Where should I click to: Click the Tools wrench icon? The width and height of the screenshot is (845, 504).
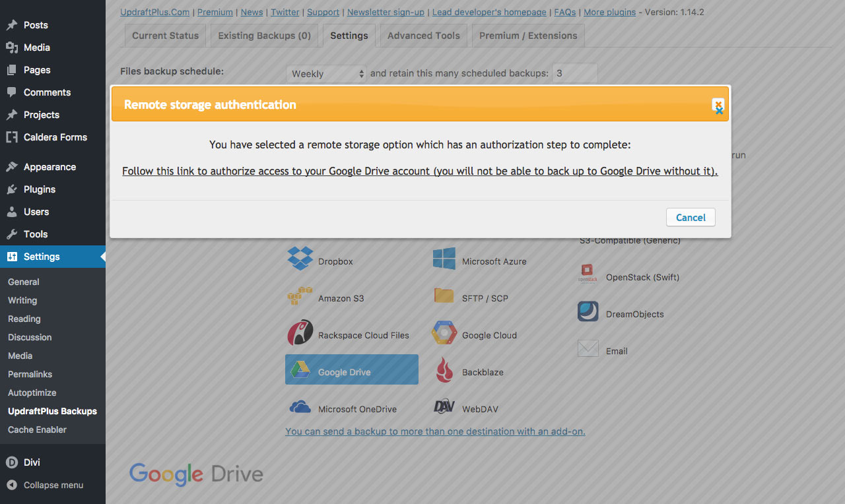click(x=12, y=234)
